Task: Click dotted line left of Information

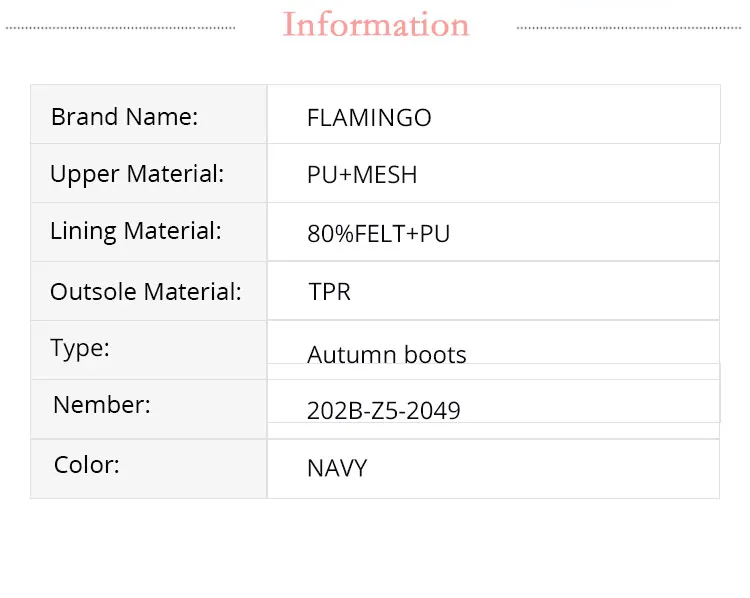Action: tap(120, 28)
